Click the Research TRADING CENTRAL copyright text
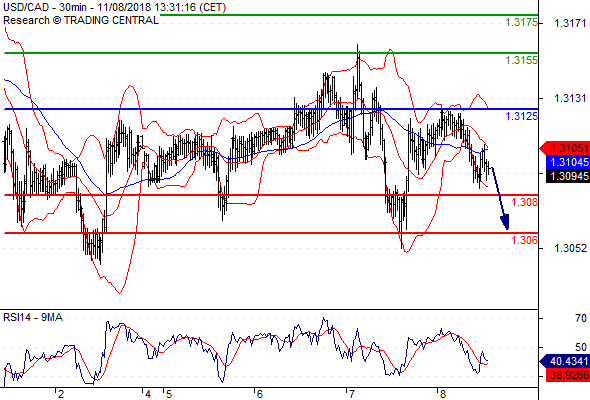 coord(81,20)
